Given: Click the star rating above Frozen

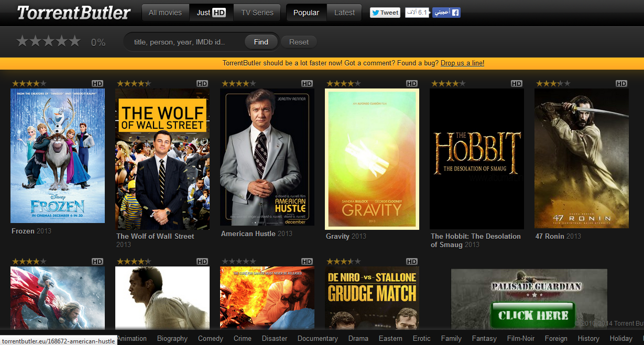Looking at the screenshot, I should pos(29,83).
